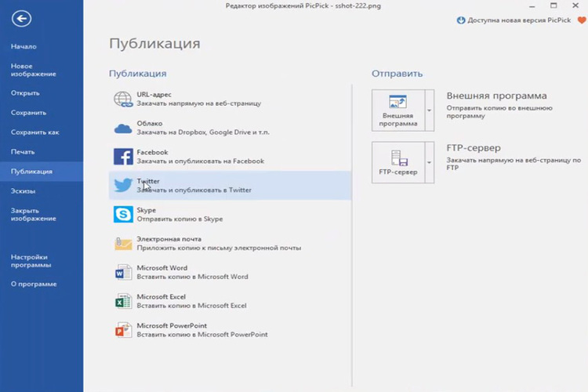Image resolution: width=588 pixels, height=392 pixels.
Task: Click the Skype logo icon
Action: click(x=123, y=214)
